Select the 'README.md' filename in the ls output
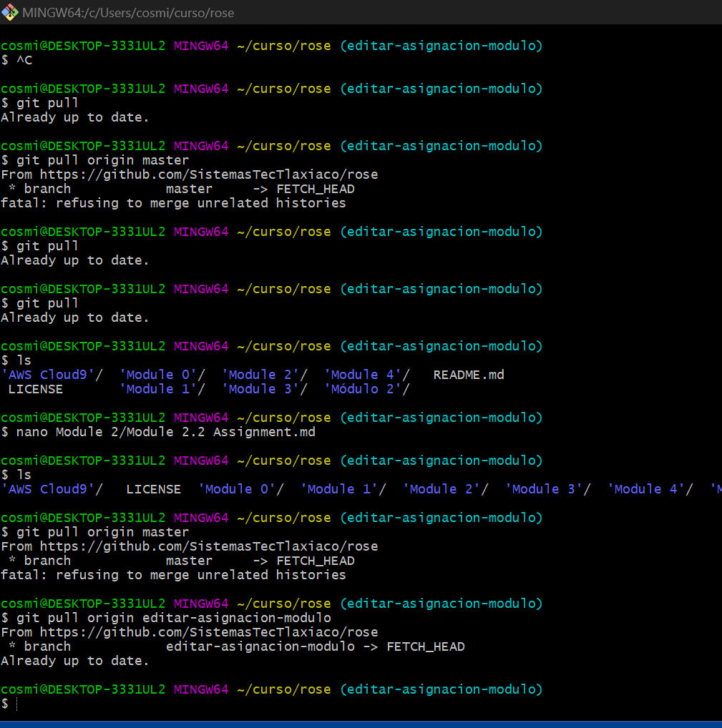The image size is (722, 728). 468,374
